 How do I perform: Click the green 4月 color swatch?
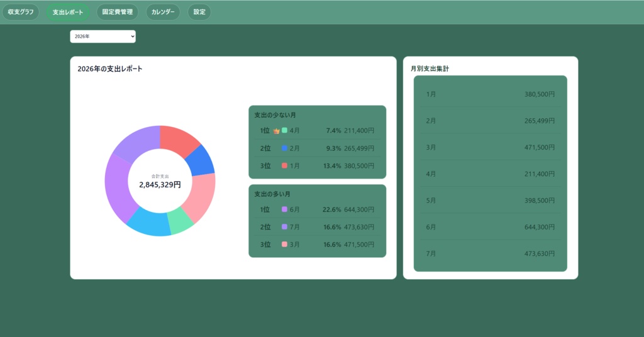(x=284, y=131)
